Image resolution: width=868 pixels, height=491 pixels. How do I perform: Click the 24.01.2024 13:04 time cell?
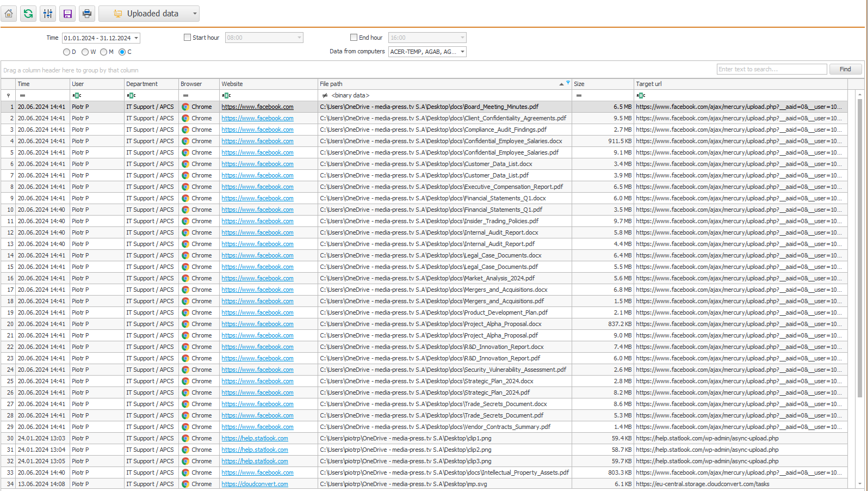tap(42, 450)
